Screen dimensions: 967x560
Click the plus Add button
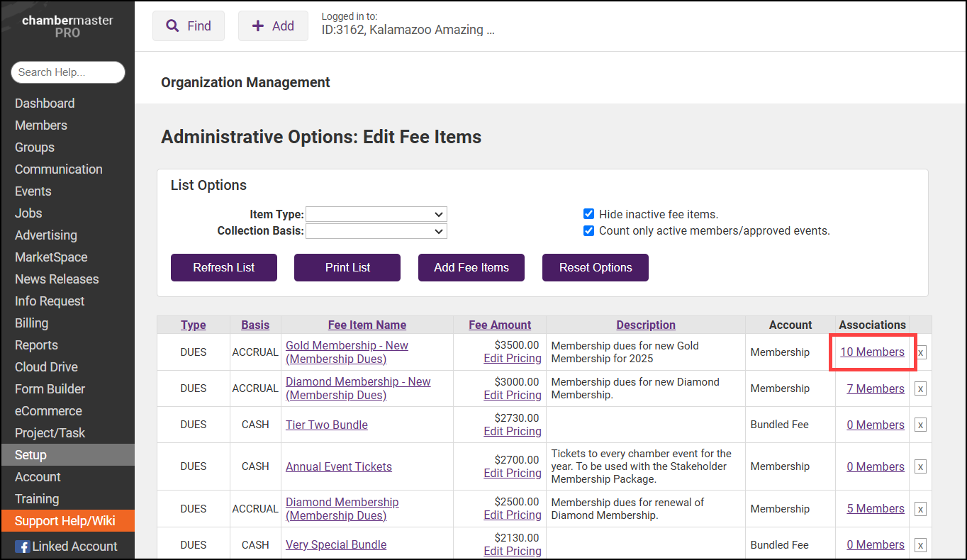point(273,26)
